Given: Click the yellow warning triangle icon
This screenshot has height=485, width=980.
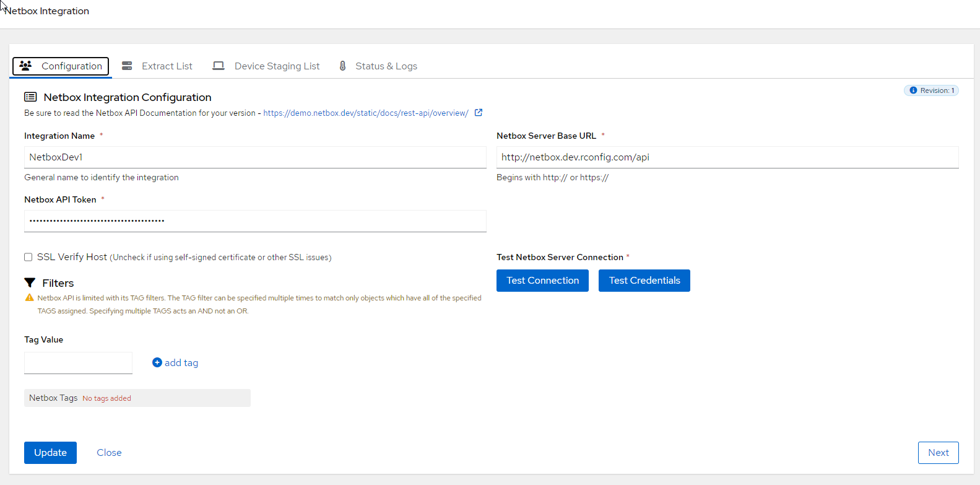Looking at the screenshot, I should (29, 297).
